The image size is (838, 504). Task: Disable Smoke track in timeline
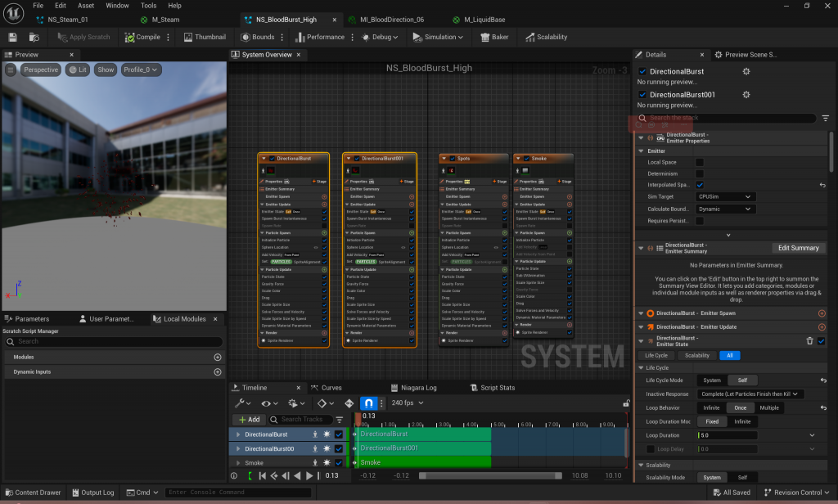[339, 463]
